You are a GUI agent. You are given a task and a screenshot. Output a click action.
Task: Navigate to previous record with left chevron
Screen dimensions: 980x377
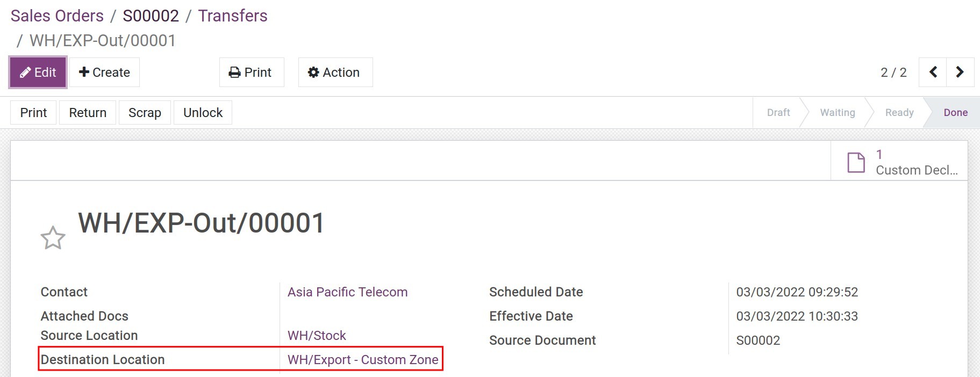pyautogui.click(x=932, y=71)
